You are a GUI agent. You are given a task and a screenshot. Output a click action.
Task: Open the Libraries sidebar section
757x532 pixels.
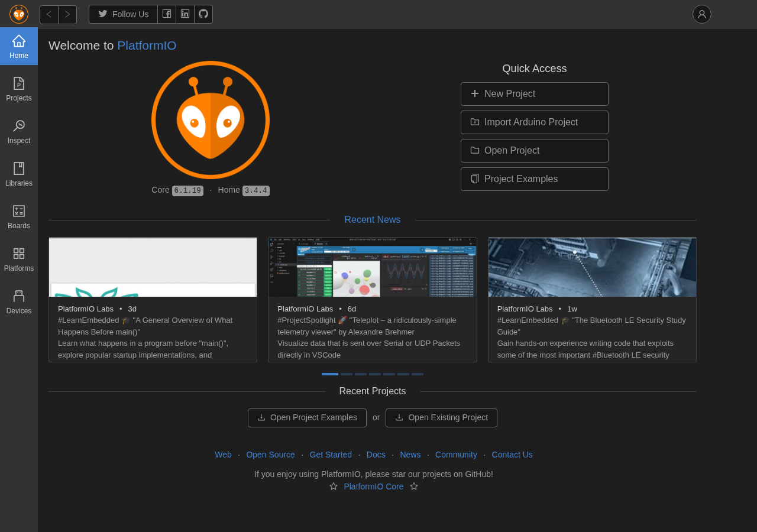pyautogui.click(x=19, y=174)
